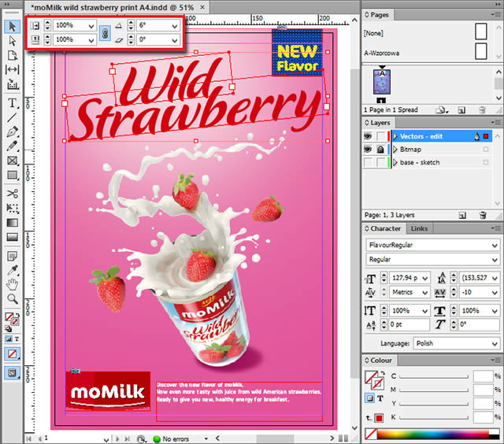Expand the Vectors - edit layer

[395, 136]
